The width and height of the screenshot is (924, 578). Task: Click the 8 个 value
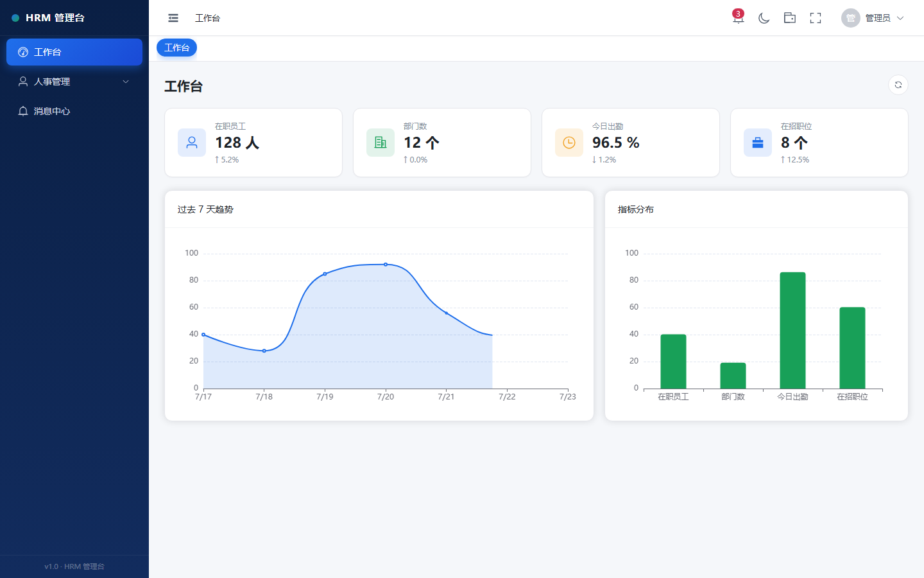(x=794, y=143)
